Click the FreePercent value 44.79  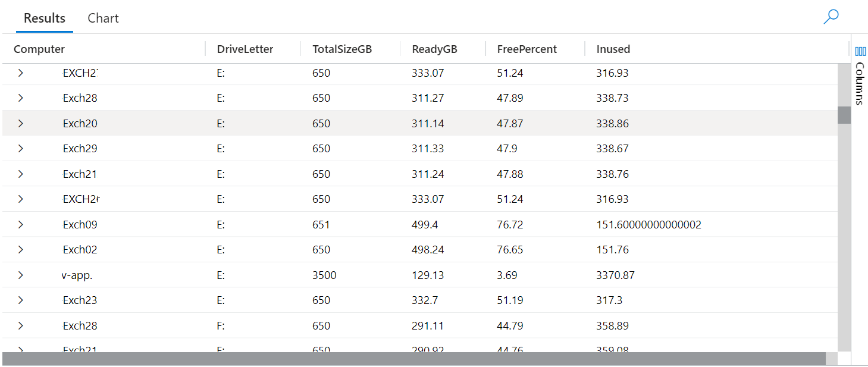[x=510, y=326]
